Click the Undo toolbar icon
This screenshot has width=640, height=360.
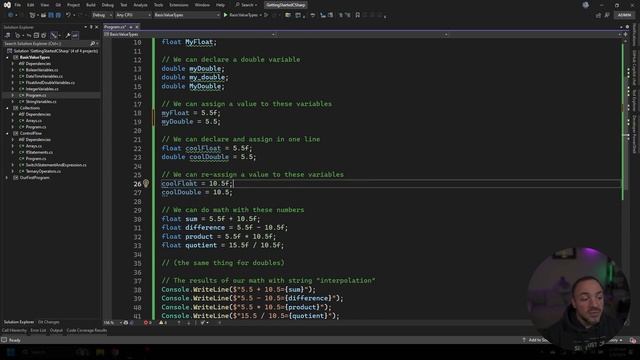tap(68, 15)
